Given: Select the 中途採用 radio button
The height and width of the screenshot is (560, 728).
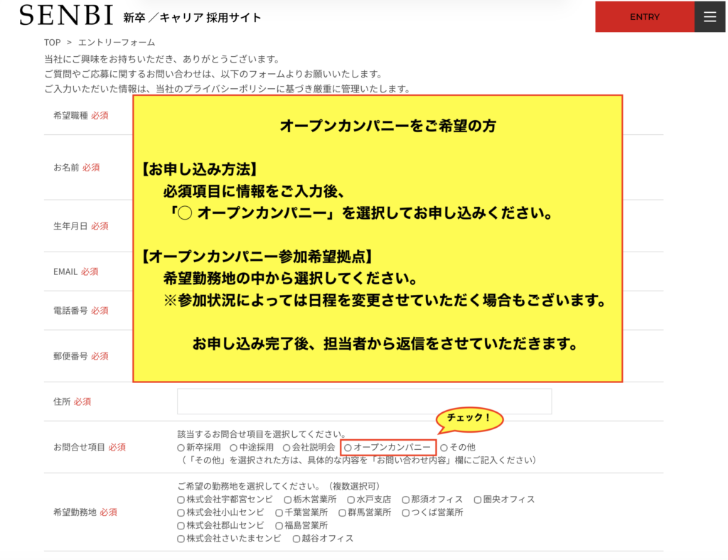Looking at the screenshot, I should [x=233, y=448].
